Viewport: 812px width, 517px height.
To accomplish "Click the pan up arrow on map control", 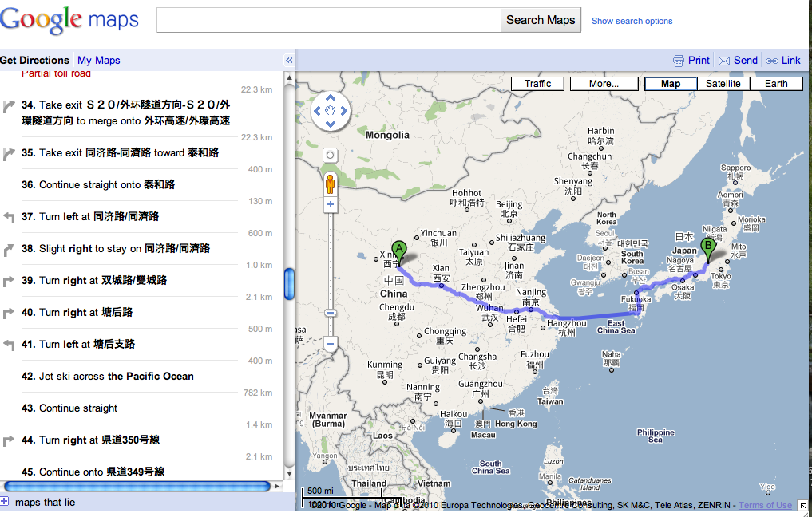I will click(x=331, y=98).
